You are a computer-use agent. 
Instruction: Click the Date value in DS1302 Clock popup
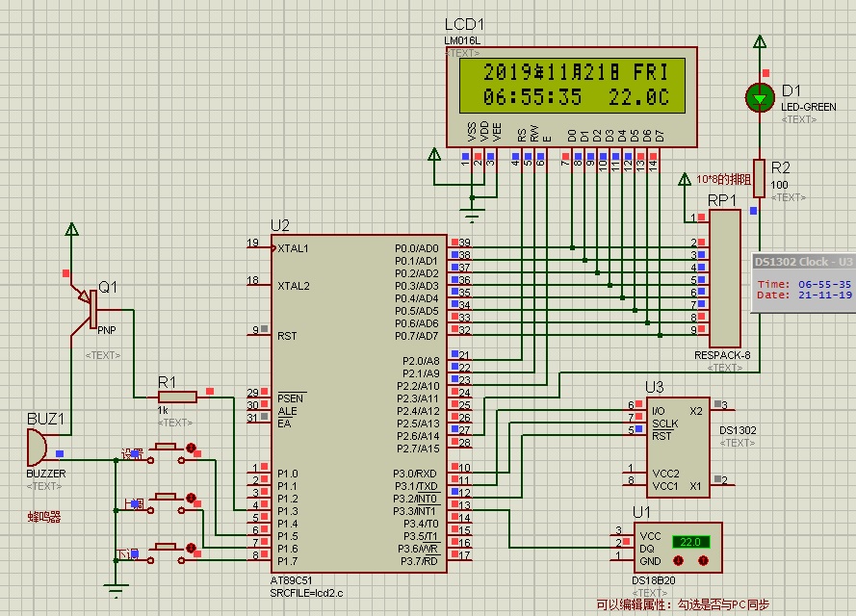[x=824, y=295]
